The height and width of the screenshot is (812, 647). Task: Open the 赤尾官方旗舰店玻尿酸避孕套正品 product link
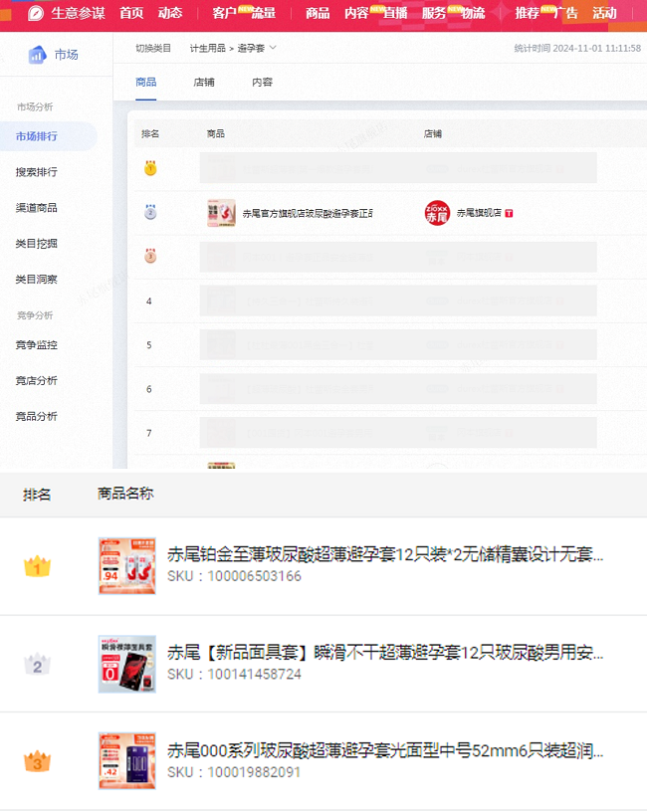[309, 213]
